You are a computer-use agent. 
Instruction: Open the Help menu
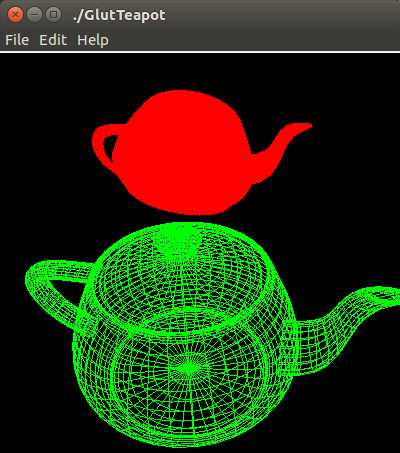coord(93,40)
